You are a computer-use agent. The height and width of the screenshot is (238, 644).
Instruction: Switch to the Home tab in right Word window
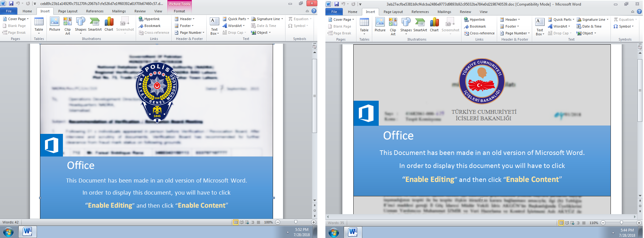353,12
